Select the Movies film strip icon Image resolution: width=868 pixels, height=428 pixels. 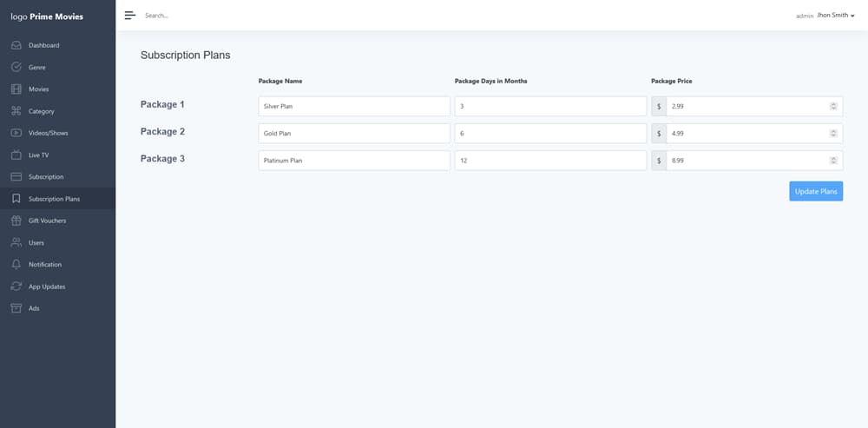click(16, 89)
